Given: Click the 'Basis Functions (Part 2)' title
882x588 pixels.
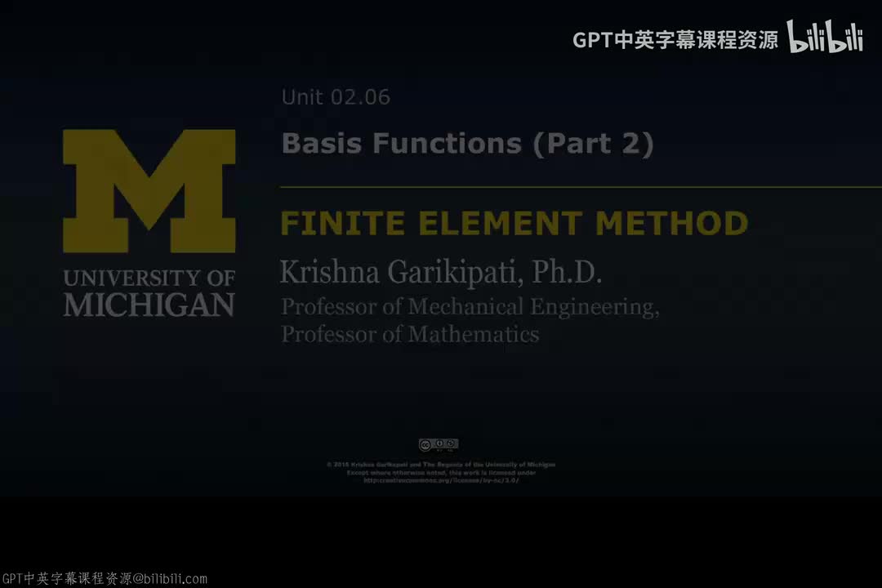Looking at the screenshot, I should (x=467, y=144).
